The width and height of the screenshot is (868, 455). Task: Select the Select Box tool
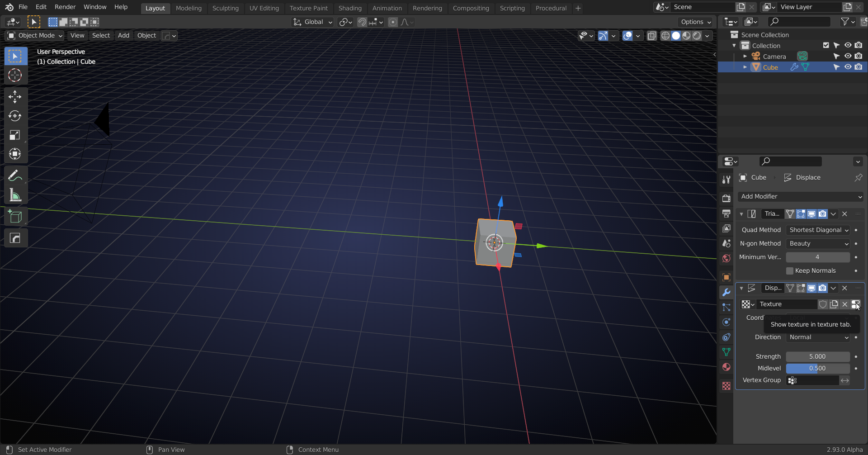pyautogui.click(x=15, y=56)
